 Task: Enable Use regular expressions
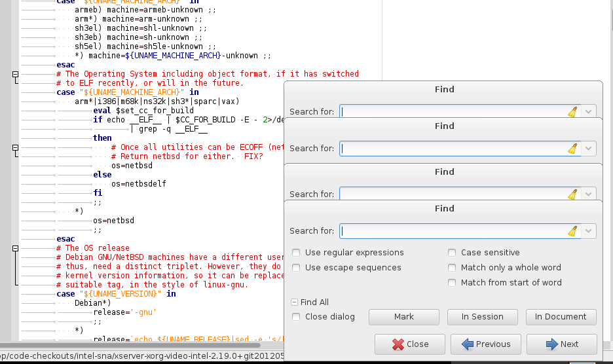pos(297,253)
